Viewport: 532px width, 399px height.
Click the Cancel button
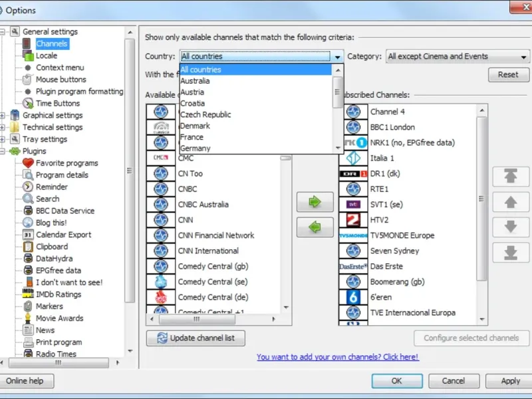click(454, 380)
